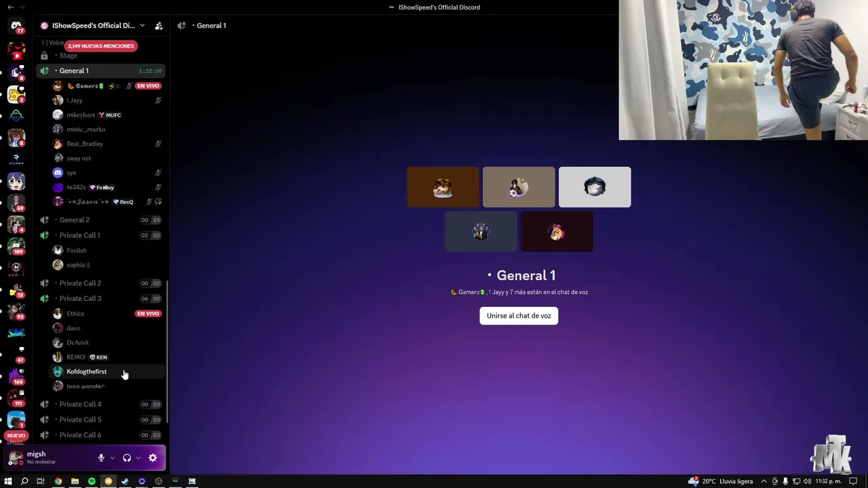Click the EN VIVO badge next to Ethics

point(148,314)
